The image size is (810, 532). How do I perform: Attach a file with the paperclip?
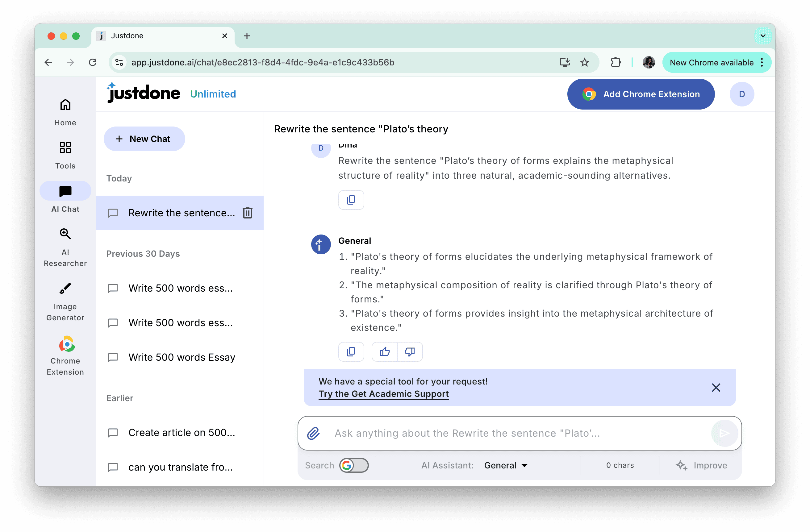313,433
